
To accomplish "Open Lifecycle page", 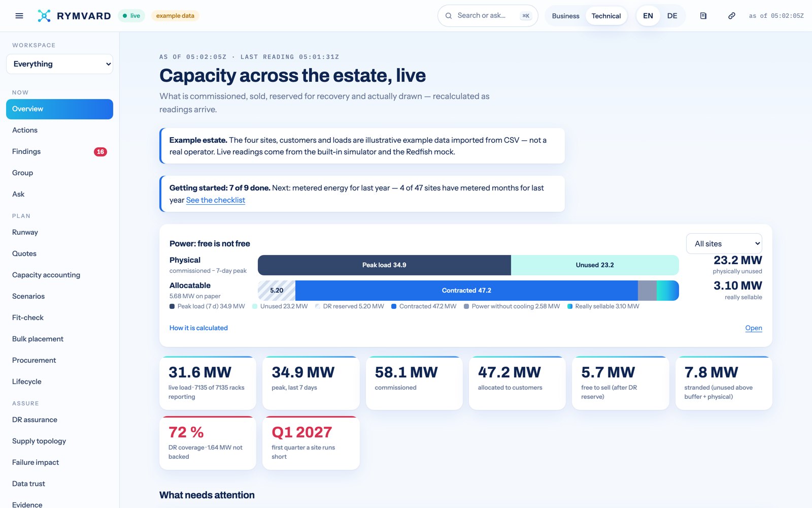I will point(59,382).
